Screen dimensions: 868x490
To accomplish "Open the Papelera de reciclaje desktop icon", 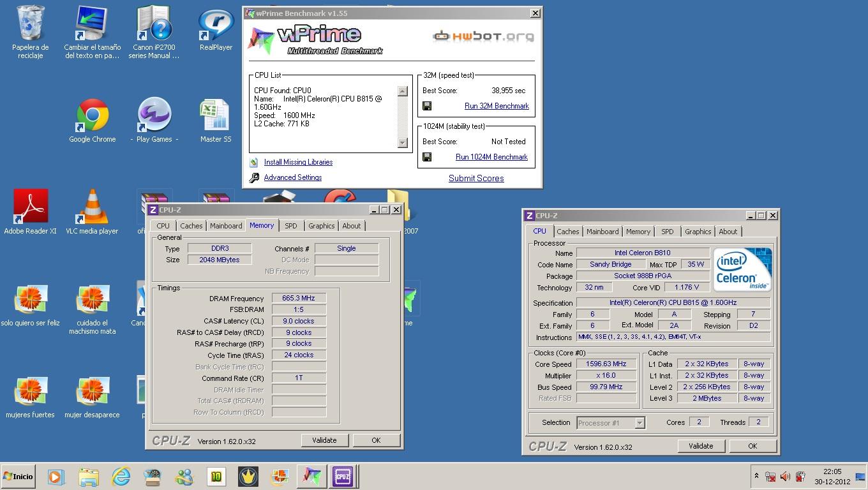I will [30, 32].
